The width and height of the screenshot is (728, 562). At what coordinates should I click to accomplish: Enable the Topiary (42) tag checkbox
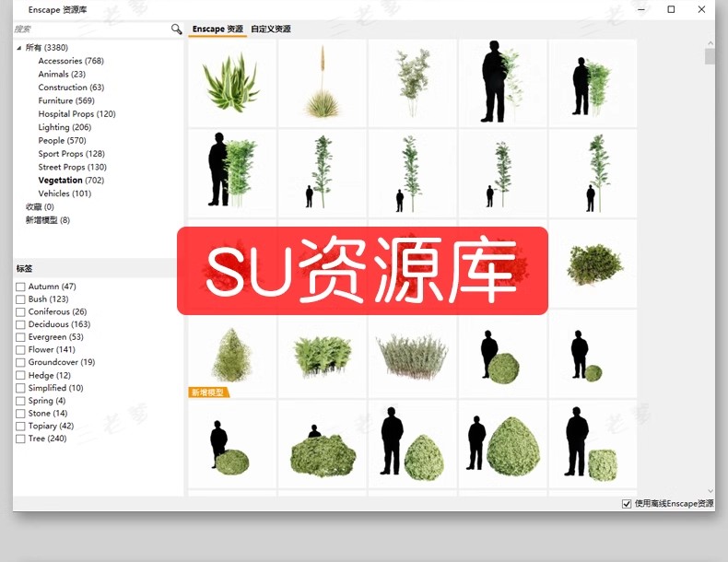[x=20, y=426]
